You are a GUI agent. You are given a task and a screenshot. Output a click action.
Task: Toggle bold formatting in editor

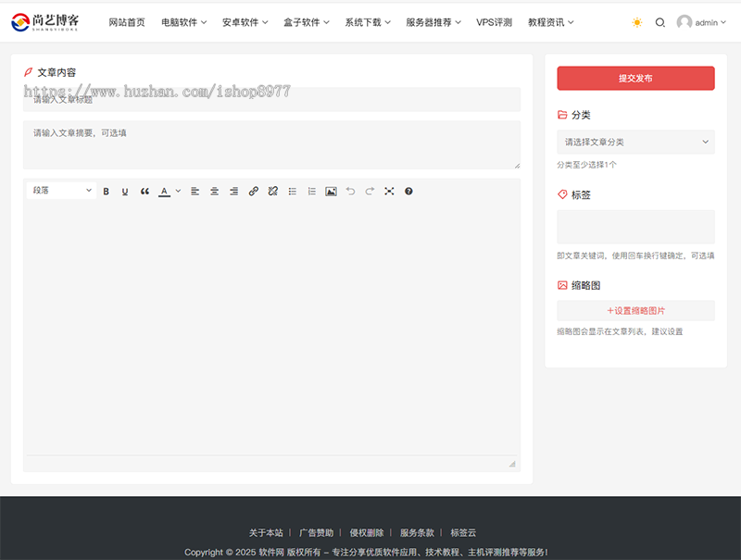[106, 192]
